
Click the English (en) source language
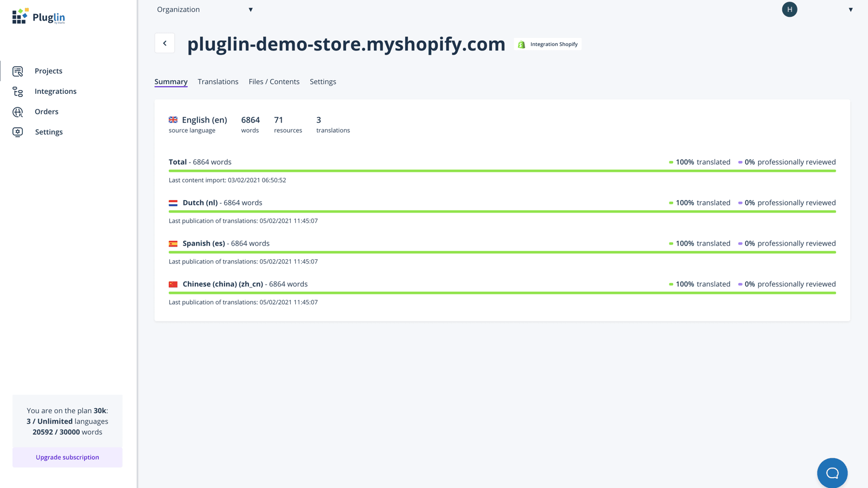(204, 120)
